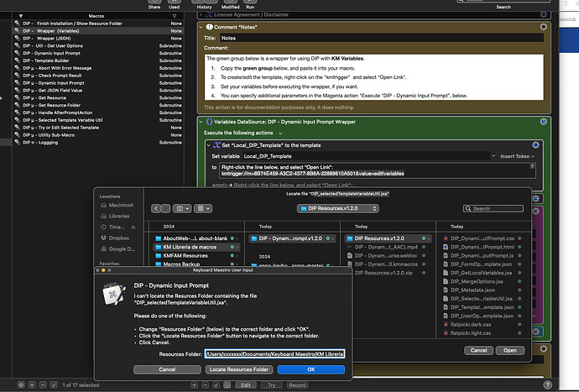This screenshot has width=579, height=392.
Task: Open column view options dropdown
Action: (x=182, y=208)
